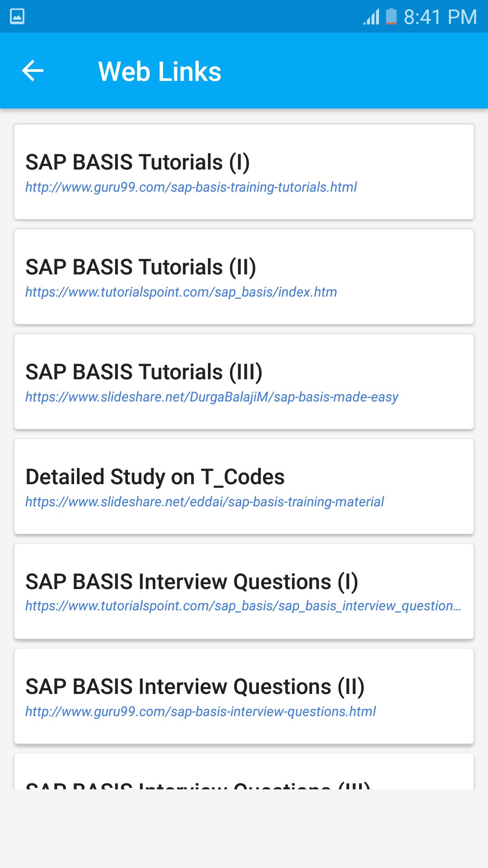Open the guru99 sap-basis-interview-questions link
The width and height of the screenshot is (488, 868).
200,712
